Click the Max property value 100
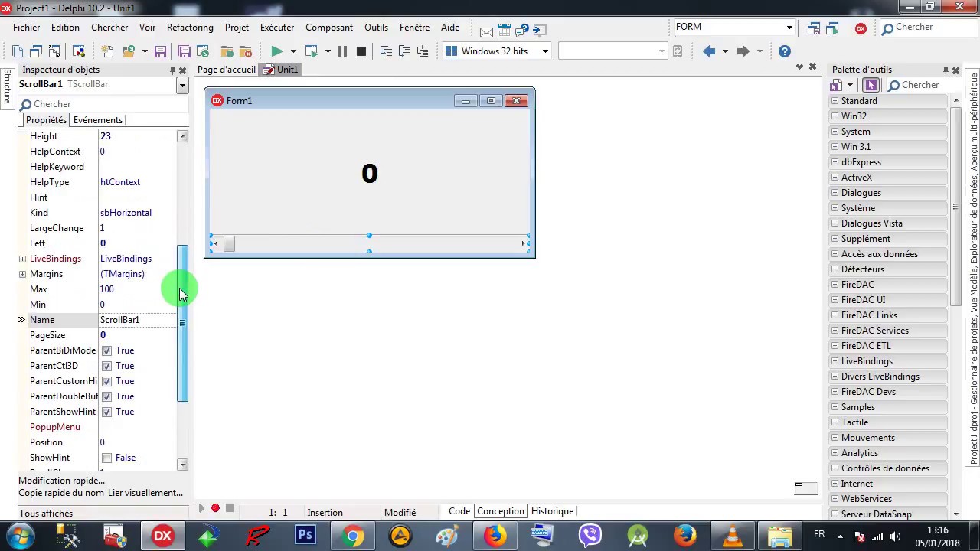The height and width of the screenshot is (551, 980). click(x=107, y=289)
